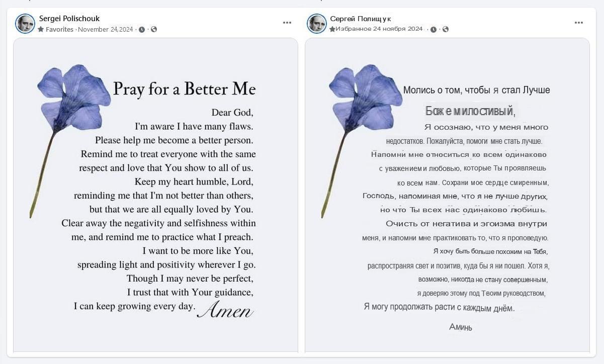Open the Сергей Полищук profile name link
This screenshot has width=604, height=364.
coord(361,19)
